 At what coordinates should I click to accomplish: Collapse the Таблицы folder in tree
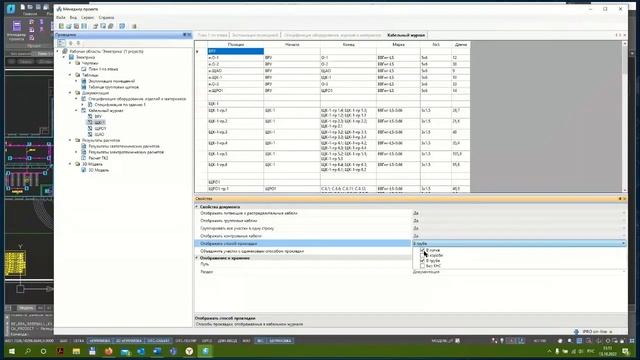(70, 75)
